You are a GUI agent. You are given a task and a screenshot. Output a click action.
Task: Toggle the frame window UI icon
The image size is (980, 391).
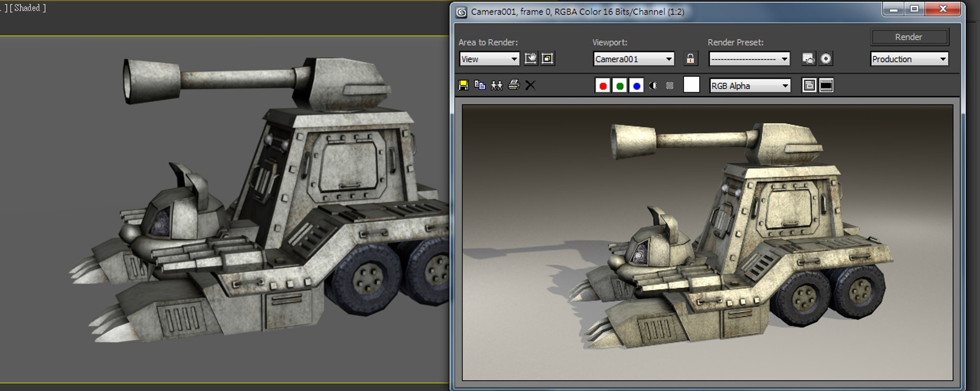point(826,86)
